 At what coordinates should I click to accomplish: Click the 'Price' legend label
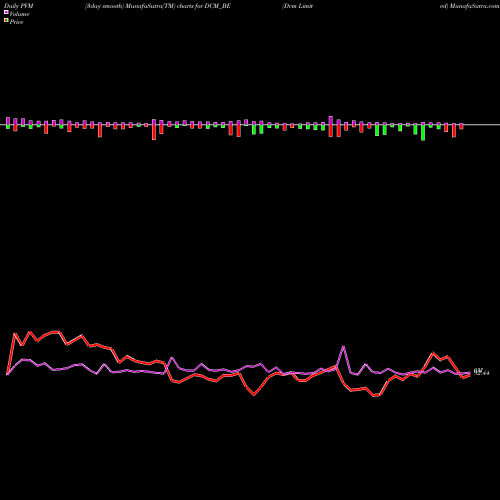pos(16,22)
